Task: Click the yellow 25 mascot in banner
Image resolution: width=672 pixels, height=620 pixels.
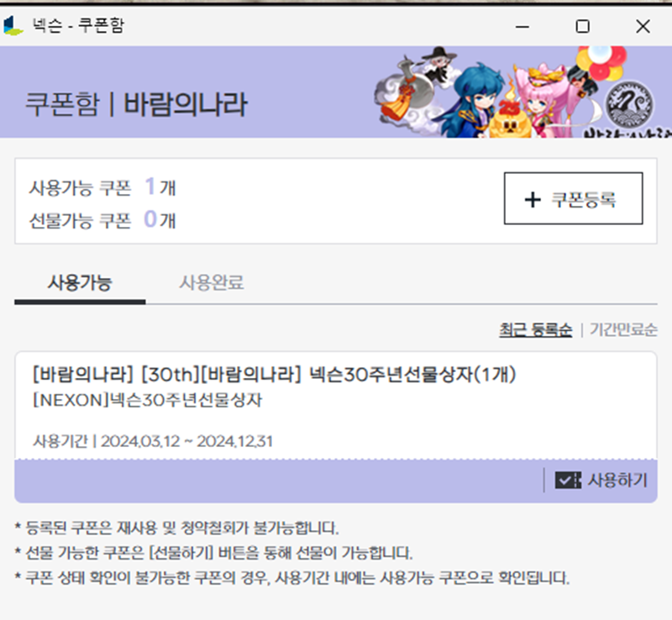Action: [510, 119]
